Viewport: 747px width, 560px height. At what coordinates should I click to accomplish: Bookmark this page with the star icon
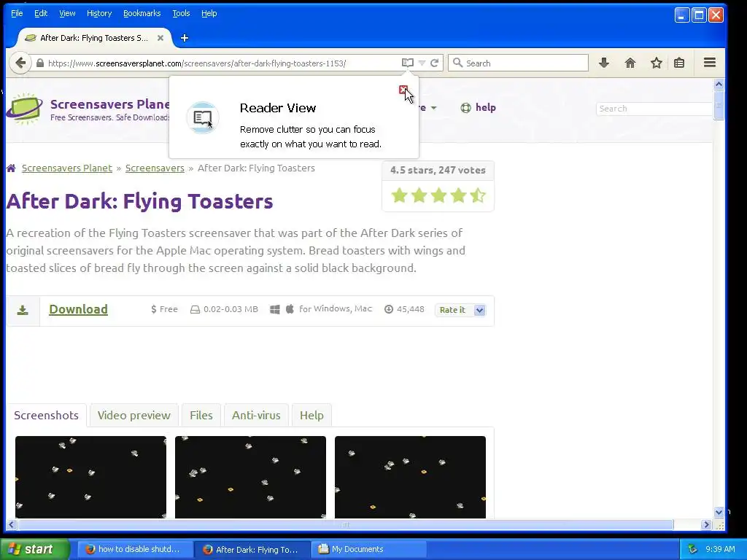click(657, 63)
